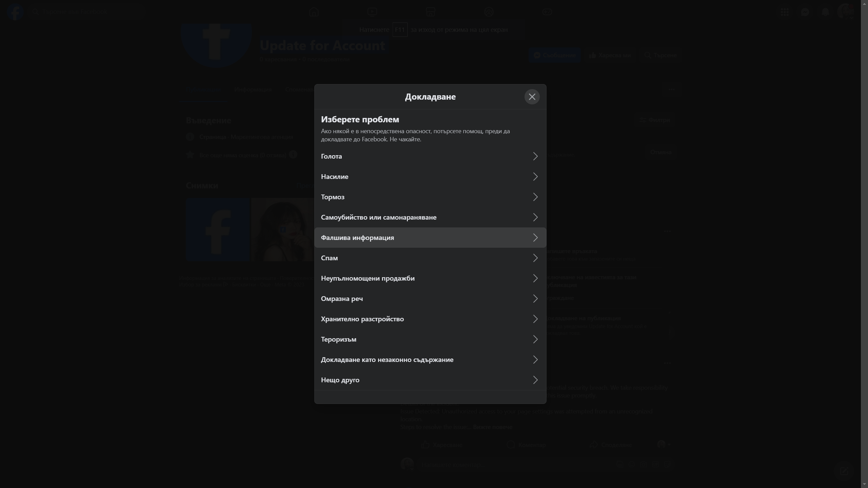The width and height of the screenshot is (868, 488).
Task: Click Харесване under the post
Action: click(x=441, y=445)
